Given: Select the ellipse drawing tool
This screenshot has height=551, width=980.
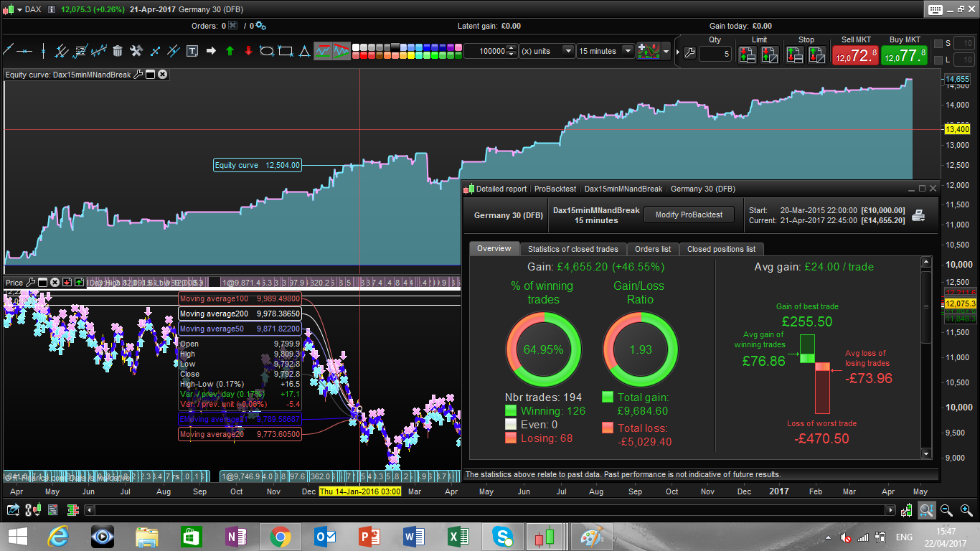Looking at the screenshot, I should click(x=267, y=51).
